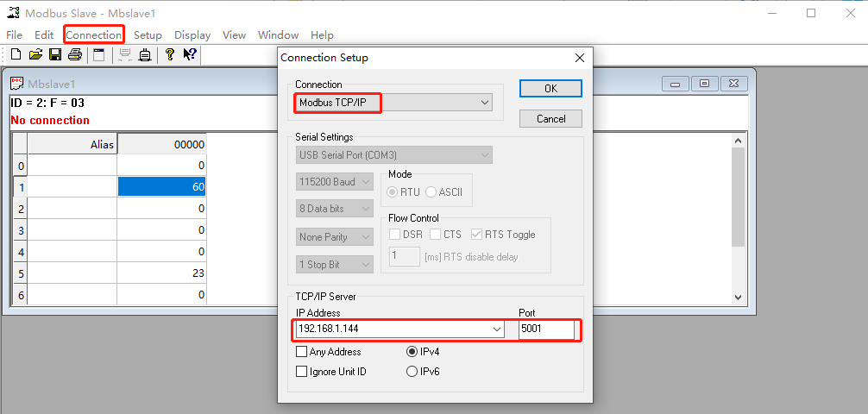Tick the Ignore Unit ID checkbox
Screen dimensions: 868x414
coord(302,372)
